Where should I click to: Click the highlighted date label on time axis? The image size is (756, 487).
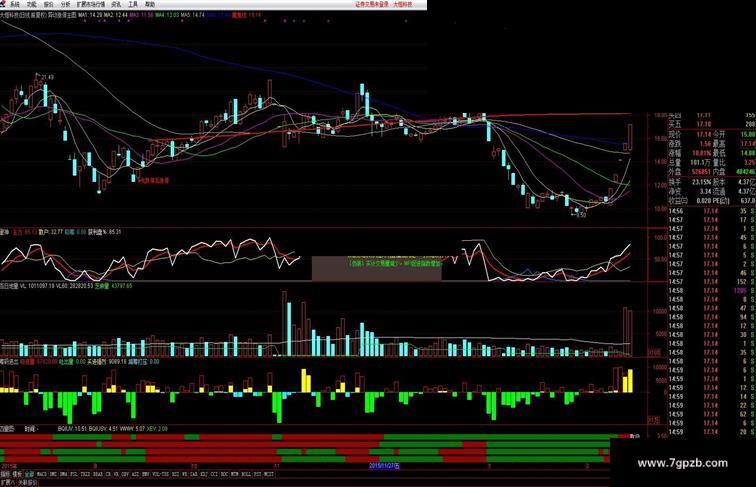click(x=384, y=466)
